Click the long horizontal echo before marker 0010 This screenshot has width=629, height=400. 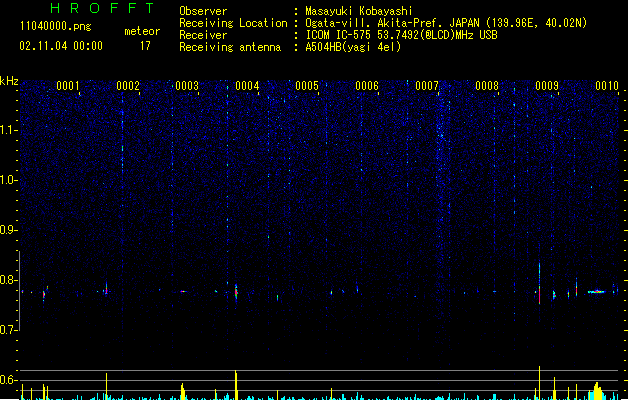pyautogui.click(x=597, y=292)
